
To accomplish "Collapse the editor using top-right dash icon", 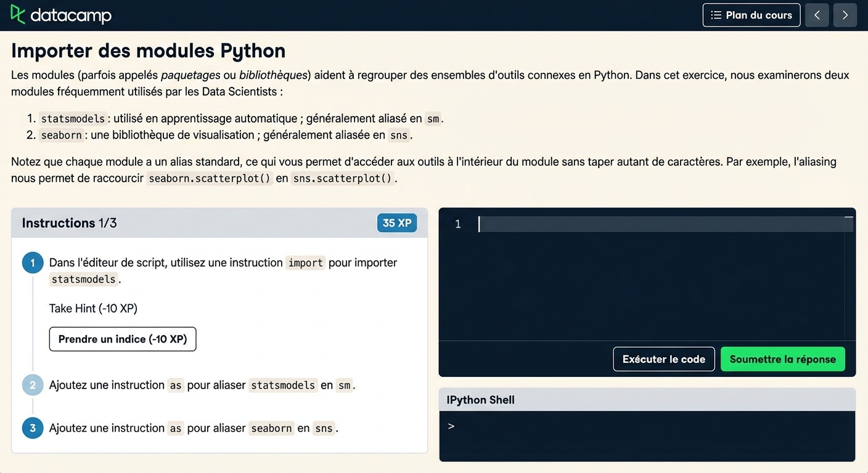I will 848,217.
